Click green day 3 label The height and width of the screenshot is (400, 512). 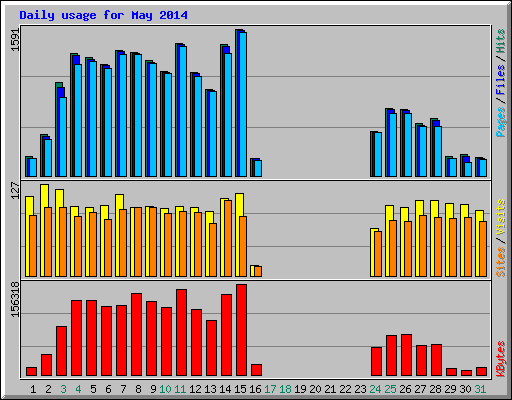pyautogui.click(x=63, y=389)
